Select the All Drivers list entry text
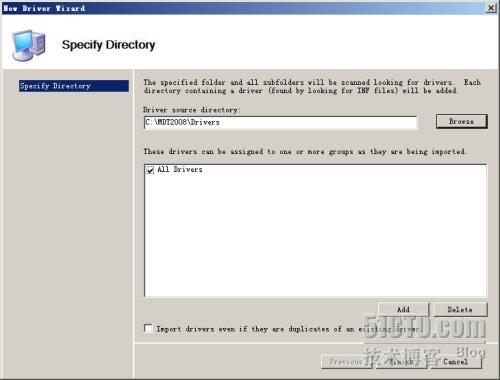This screenshot has height=380, width=500. (x=180, y=169)
